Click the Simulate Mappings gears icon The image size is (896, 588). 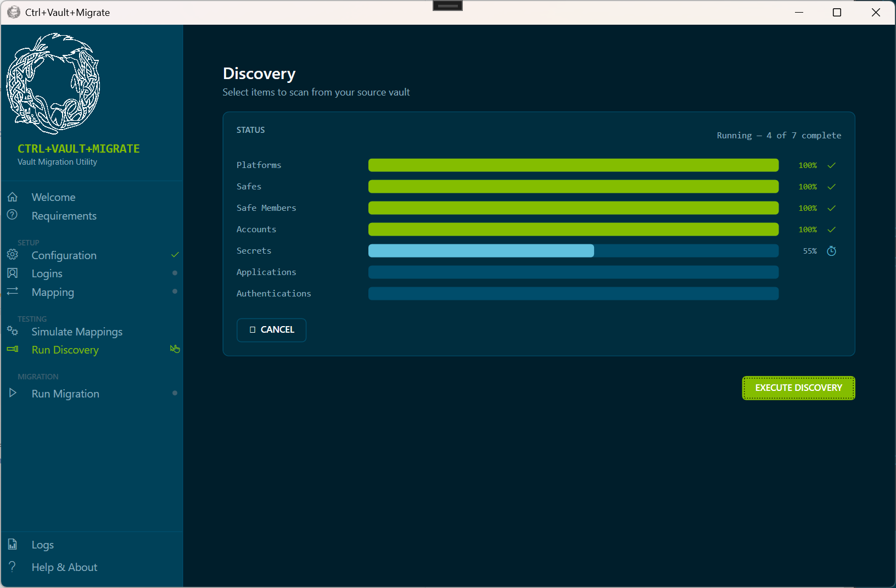click(x=13, y=331)
